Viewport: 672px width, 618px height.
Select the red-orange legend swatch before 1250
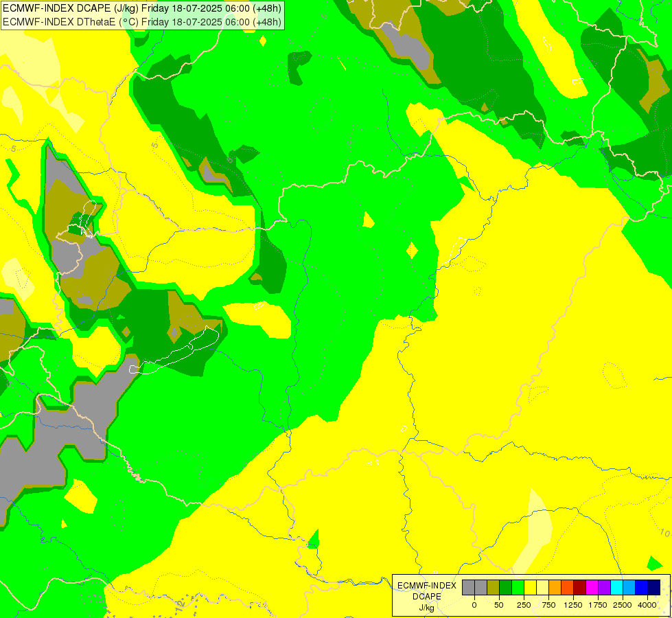567,587
